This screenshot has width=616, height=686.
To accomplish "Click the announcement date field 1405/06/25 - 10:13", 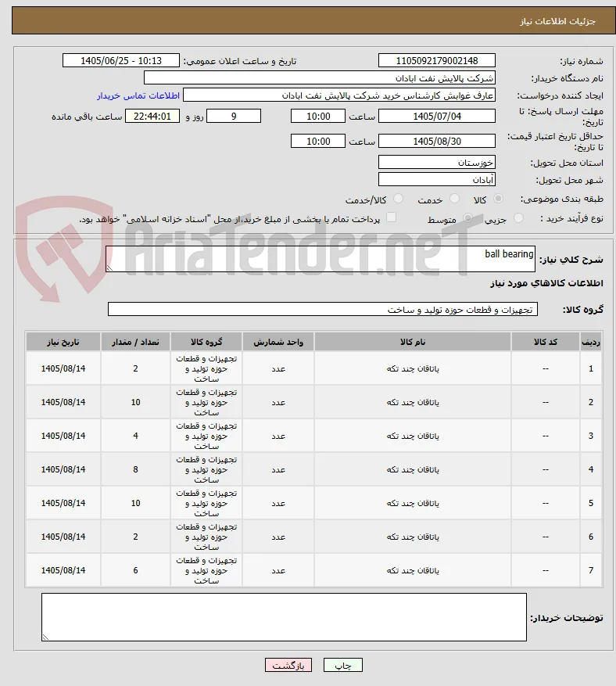I will pyautogui.click(x=121, y=60).
